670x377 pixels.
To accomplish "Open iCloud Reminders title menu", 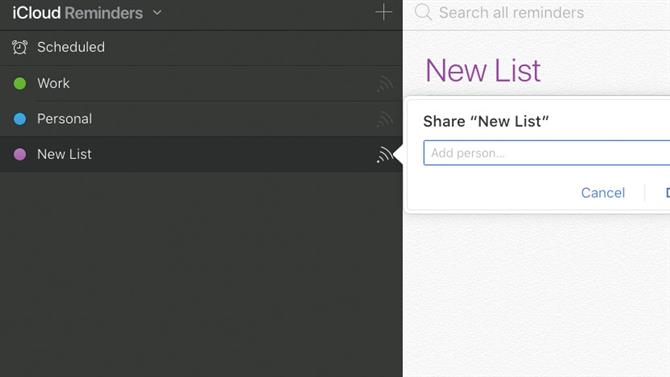I will 77,13.
